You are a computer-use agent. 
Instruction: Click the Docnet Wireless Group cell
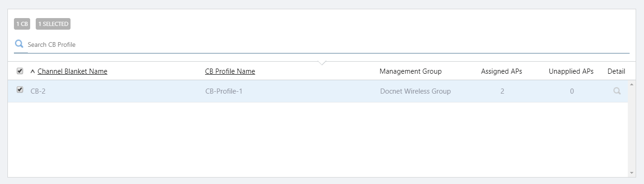click(x=415, y=91)
